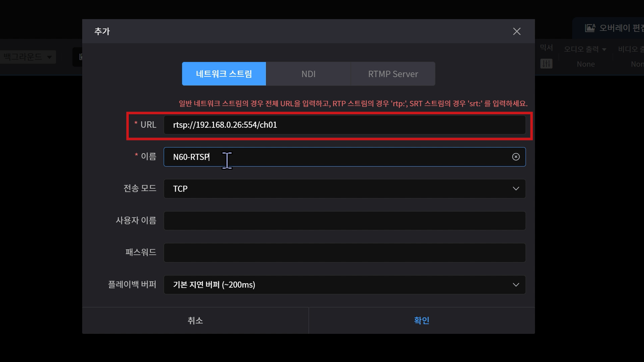The width and height of the screenshot is (644, 362).
Task: Select the 네트워크 스트림 tab
Action: pos(224,74)
